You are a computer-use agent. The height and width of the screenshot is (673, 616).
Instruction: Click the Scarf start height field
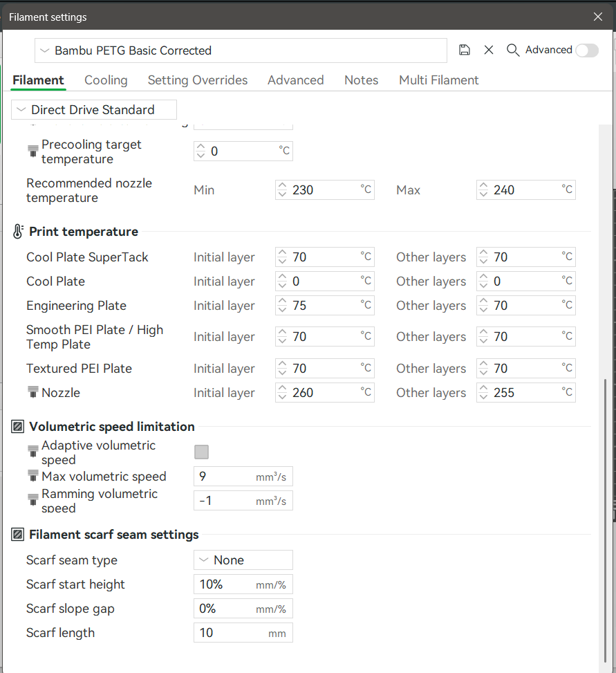243,584
